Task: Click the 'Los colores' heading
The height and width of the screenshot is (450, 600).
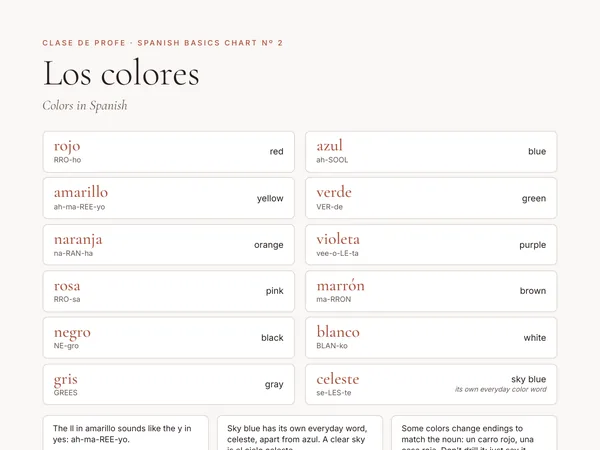Action: point(121,73)
